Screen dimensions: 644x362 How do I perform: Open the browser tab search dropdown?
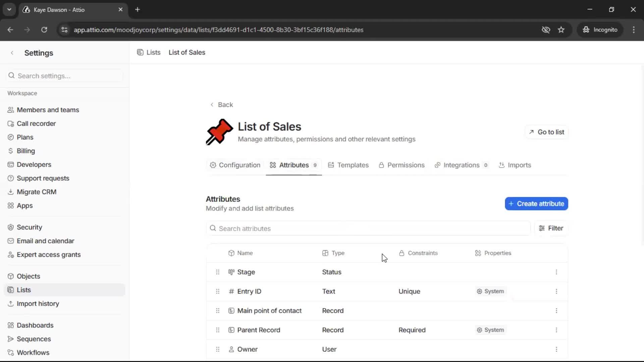(9, 9)
